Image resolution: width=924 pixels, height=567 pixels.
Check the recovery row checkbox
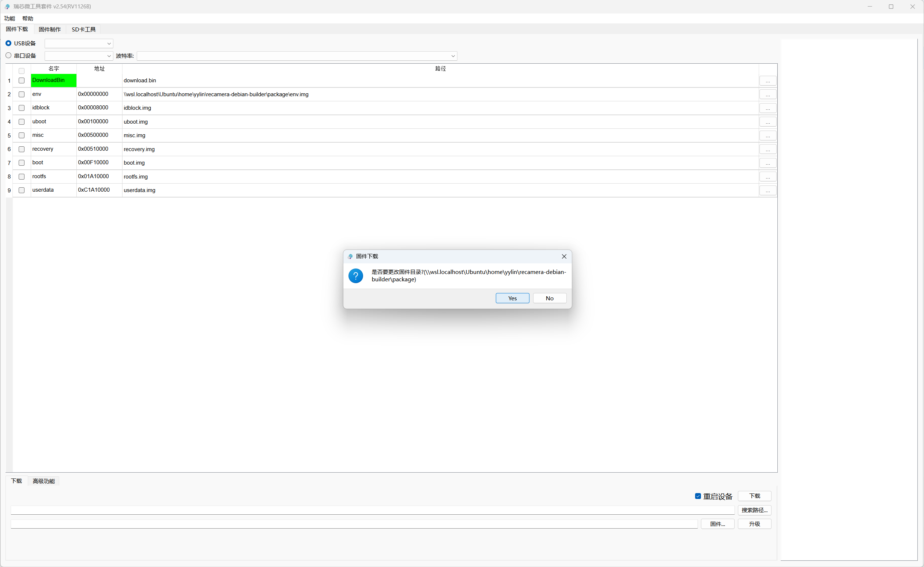[x=22, y=149]
